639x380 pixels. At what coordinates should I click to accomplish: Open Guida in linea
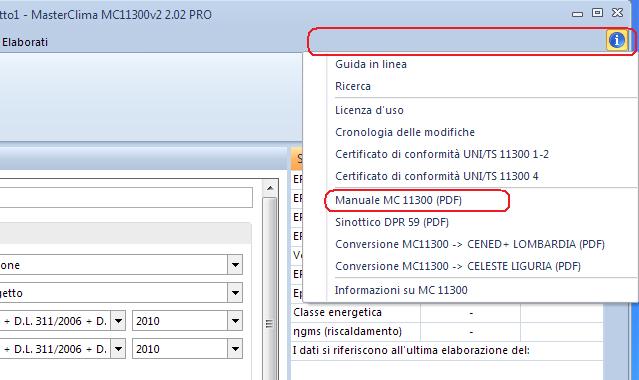[x=371, y=64]
